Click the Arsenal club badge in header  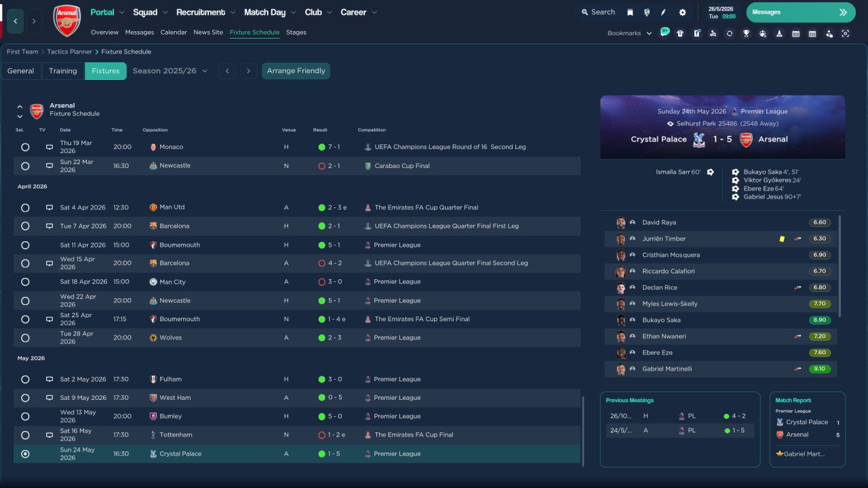click(66, 21)
